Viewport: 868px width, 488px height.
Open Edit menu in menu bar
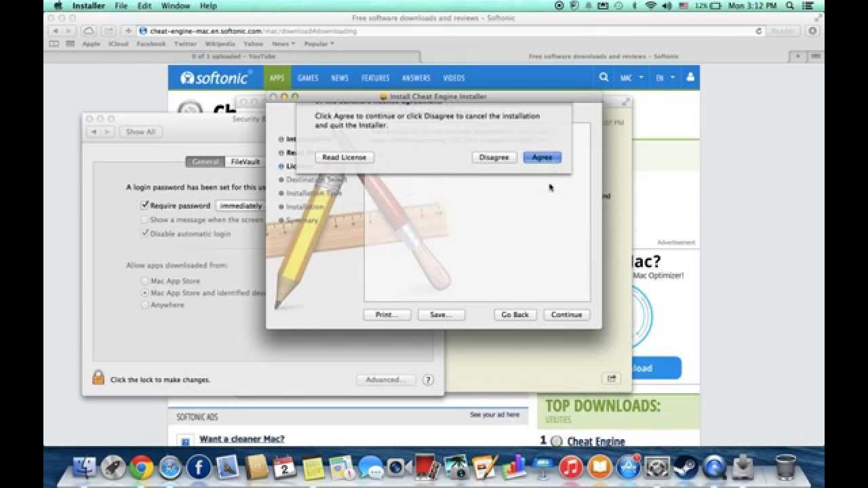144,5
